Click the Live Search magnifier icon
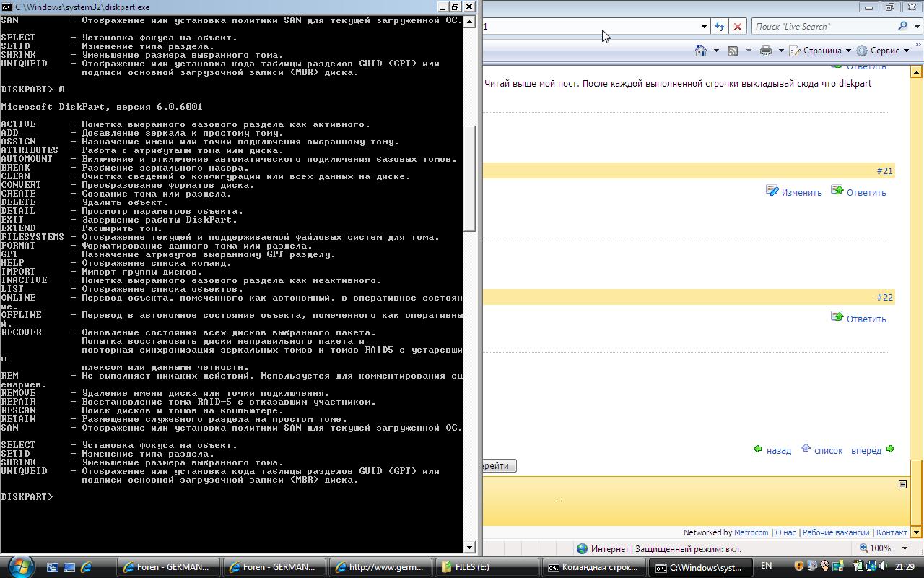924x578 pixels. [x=902, y=26]
